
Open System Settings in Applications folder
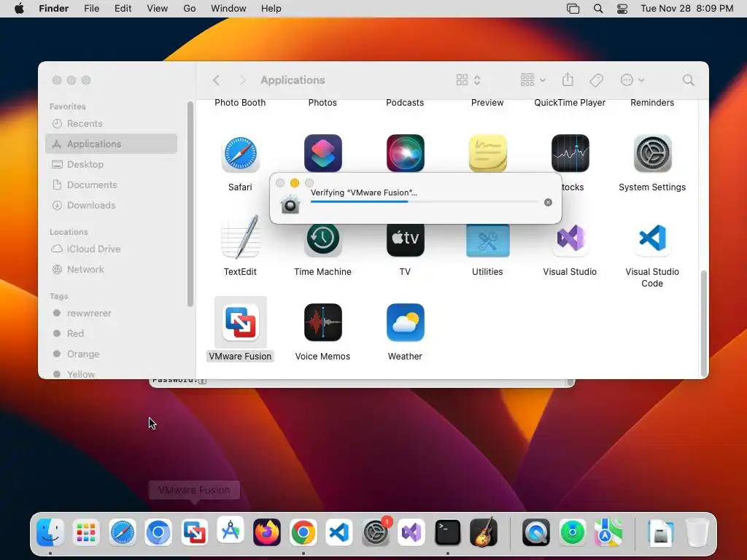pyautogui.click(x=652, y=153)
